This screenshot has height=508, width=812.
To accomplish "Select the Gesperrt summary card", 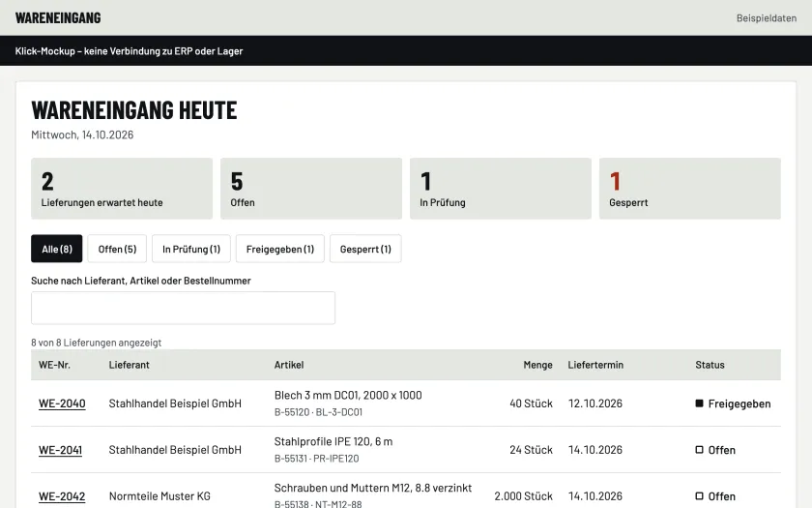I will (690, 189).
